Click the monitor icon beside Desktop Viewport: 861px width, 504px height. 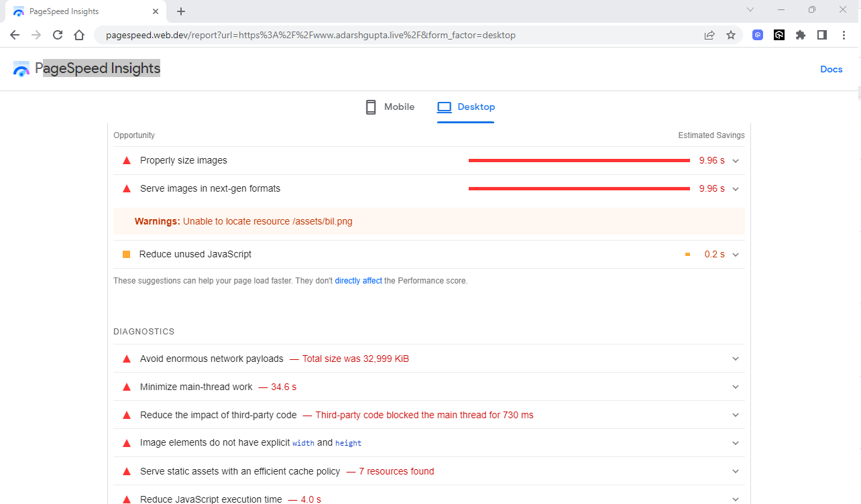pyautogui.click(x=444, y=107)
